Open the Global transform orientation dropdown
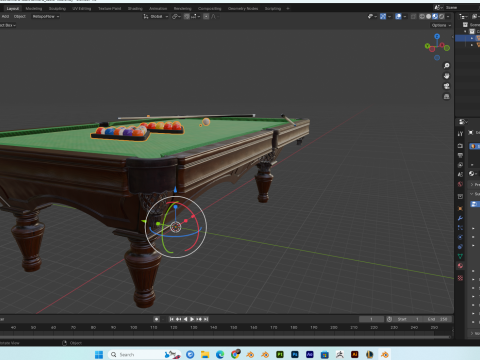 [156, 16]
